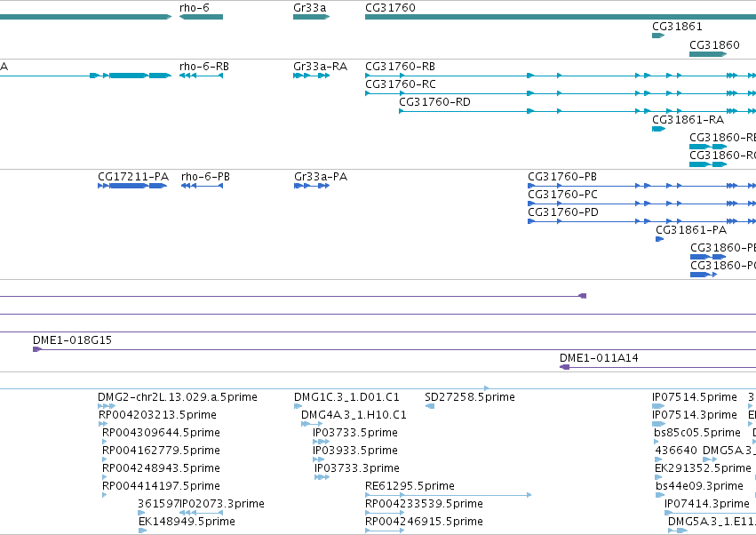Viewport: 756px width, 535px height.
Task: Click the RP004414197.5prime EST label
Action: tap(161, 487)
